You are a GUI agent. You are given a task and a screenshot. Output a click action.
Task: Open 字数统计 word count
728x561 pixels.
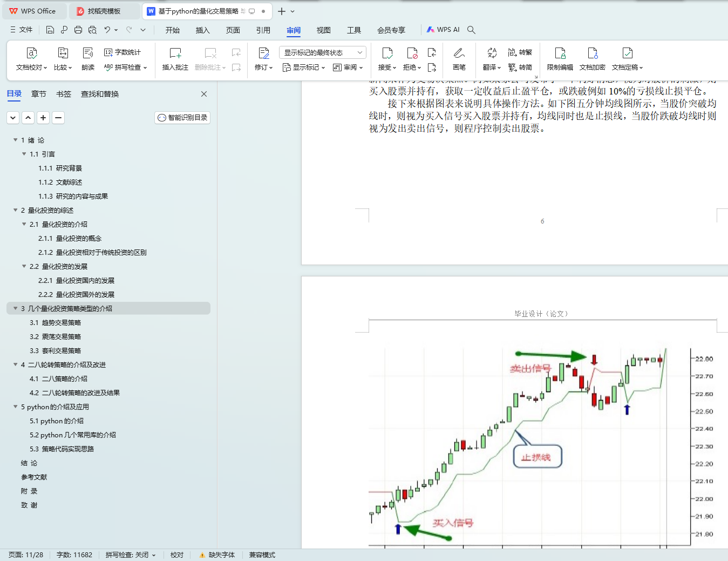pos(123,52)
